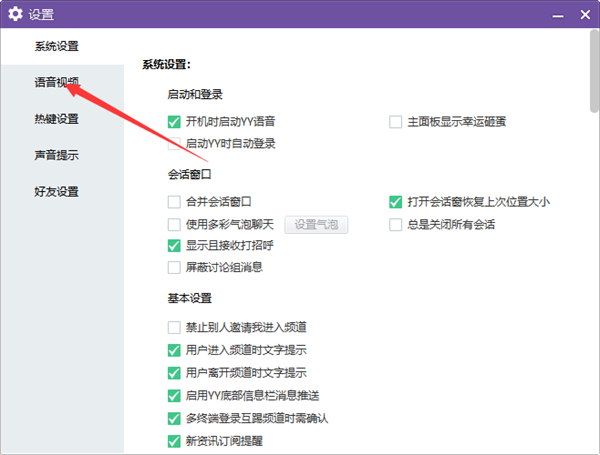600x455 pixels.
Task: Click the 会话窗口 section heading
Action: tap(189, 174)
